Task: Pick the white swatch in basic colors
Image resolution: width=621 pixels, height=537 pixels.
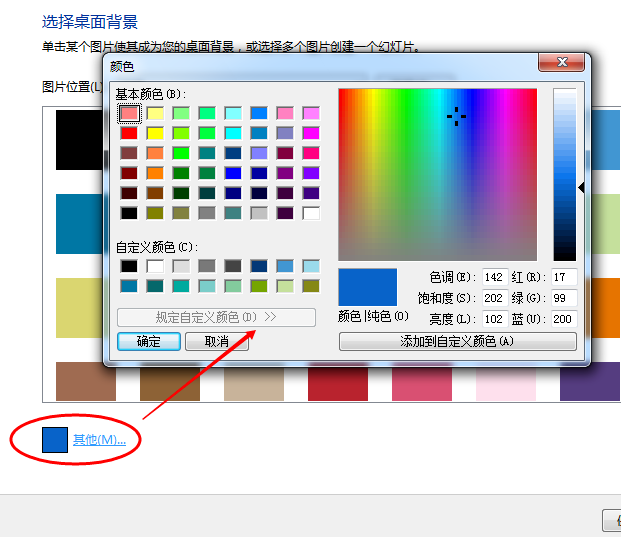Action: (311, 213)
